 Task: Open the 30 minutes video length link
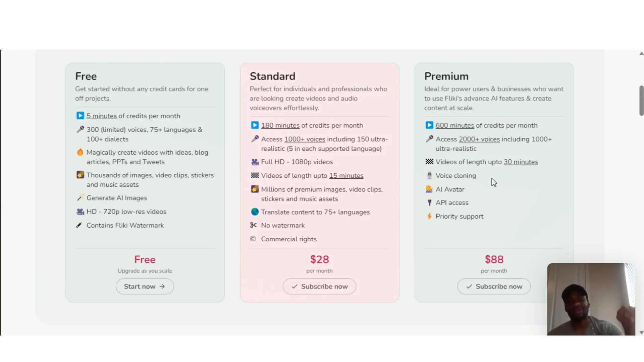pos(521,162)
